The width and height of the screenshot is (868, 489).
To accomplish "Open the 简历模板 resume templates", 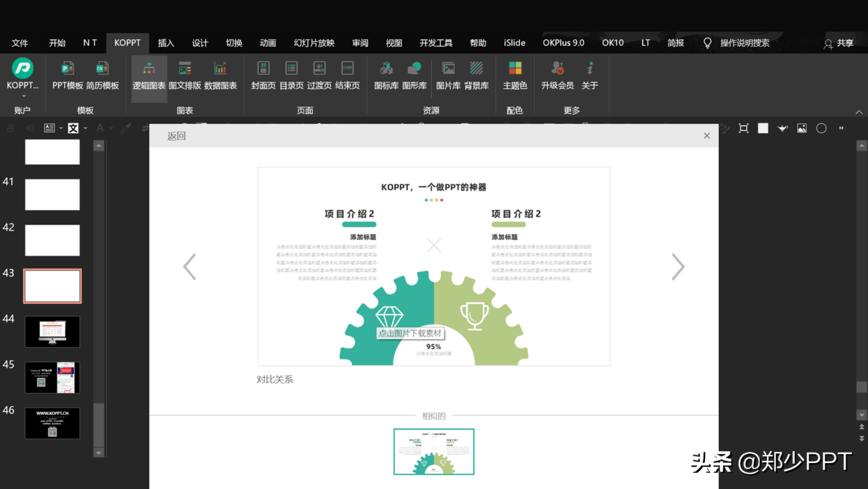I will pos(102,76).
